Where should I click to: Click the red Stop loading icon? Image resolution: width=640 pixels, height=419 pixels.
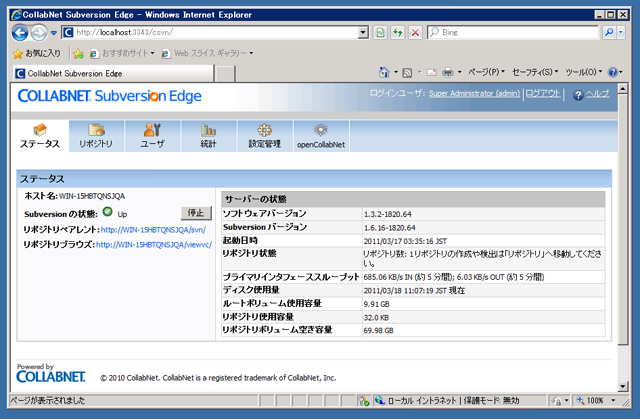click(x=415, y=32)
